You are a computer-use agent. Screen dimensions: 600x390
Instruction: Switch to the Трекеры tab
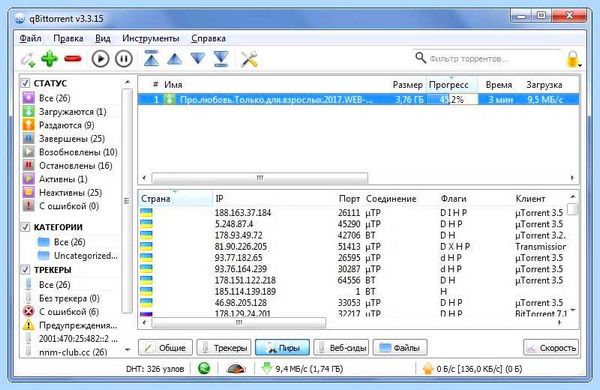pos(224,348)
